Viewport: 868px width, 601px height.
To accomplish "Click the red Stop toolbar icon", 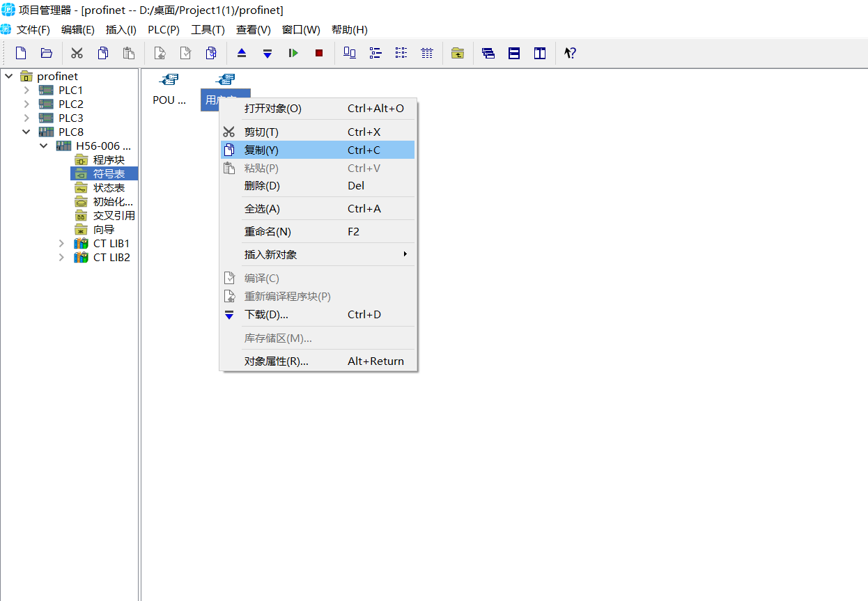I will [319, 53].
